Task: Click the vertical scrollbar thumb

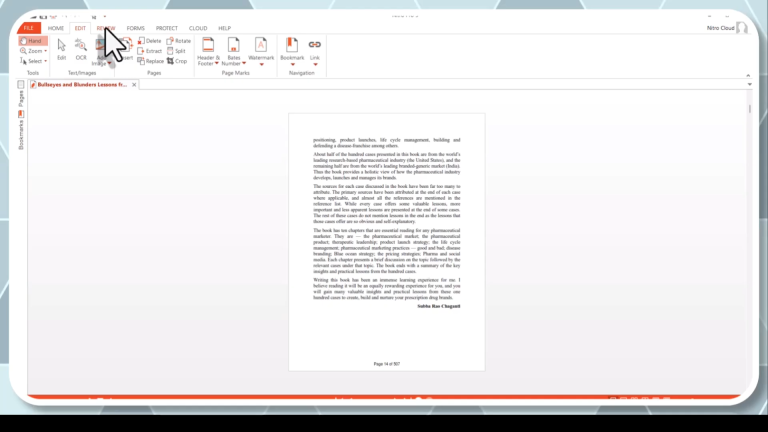Action: point(749,108)
